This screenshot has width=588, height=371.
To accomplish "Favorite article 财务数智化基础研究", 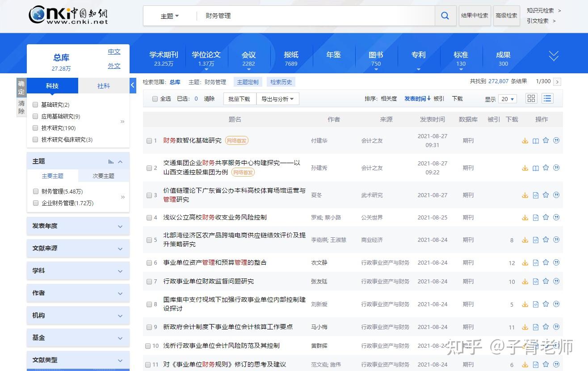I will [546, 140].
